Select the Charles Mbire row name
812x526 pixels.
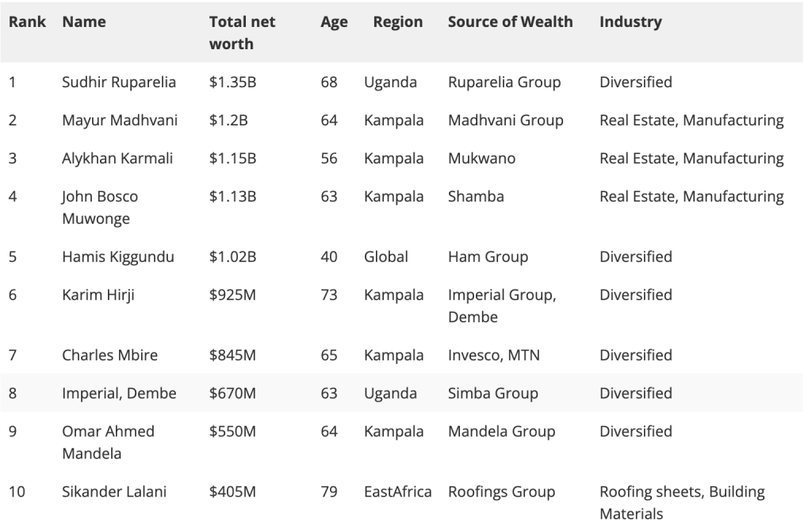tap(109, 355)
